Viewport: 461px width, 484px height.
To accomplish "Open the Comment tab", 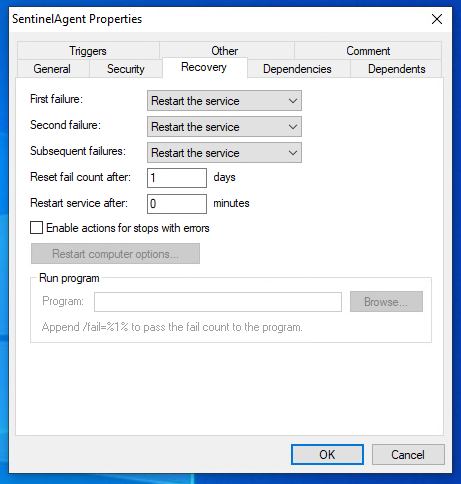I will coord(368,51).
